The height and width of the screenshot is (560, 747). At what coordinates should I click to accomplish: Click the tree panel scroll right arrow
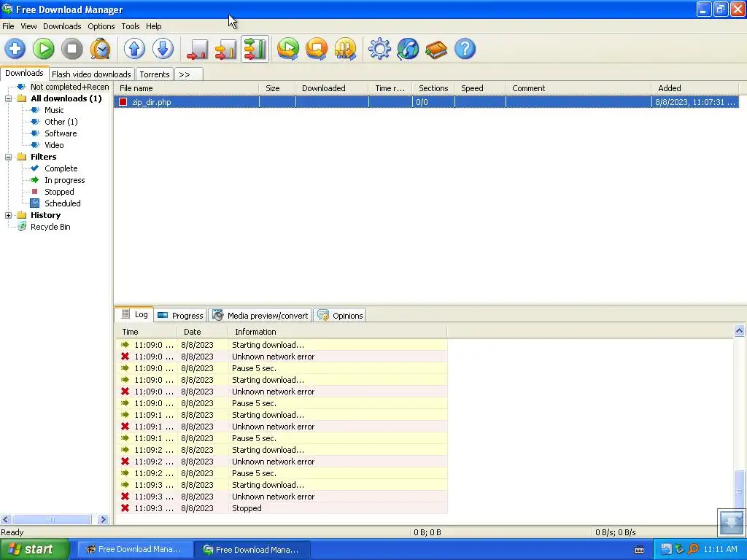(x=103, y=519)
